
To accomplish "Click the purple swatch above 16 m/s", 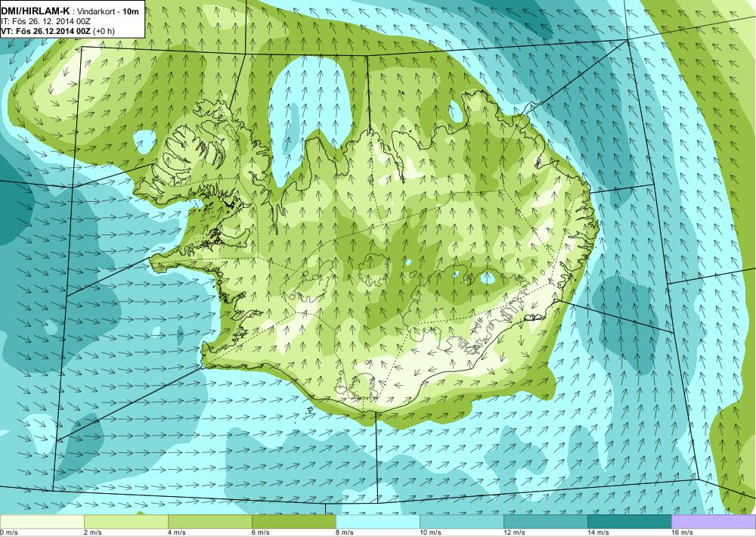I will 714,521.
